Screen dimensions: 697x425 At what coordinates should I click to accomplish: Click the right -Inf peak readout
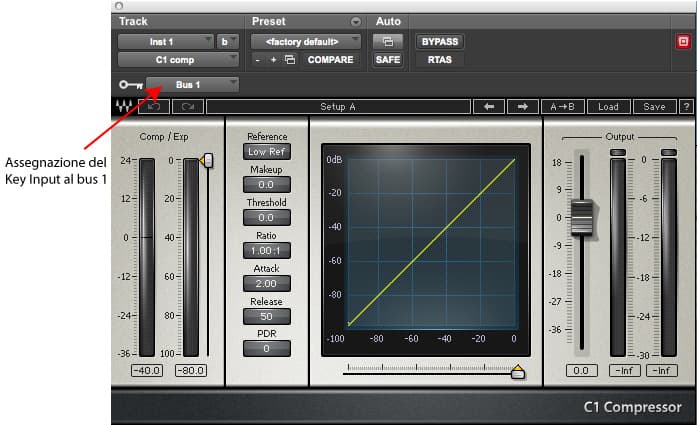coord(662,370)
